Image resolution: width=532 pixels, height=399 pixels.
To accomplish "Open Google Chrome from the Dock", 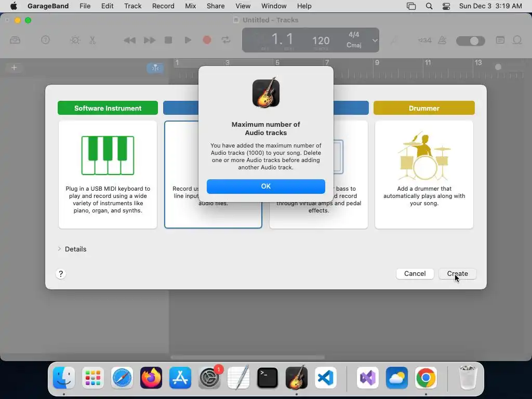I will [x=426, y=378].
